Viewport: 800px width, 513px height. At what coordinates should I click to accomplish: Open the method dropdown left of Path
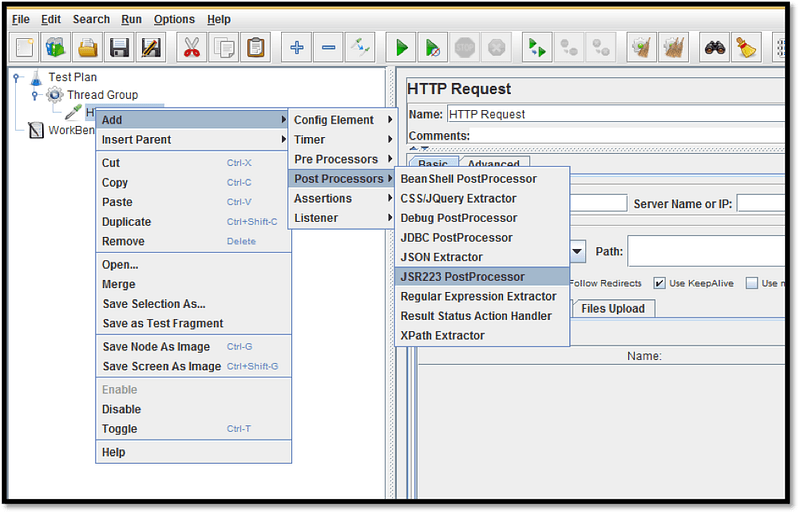tap(578, 251)
